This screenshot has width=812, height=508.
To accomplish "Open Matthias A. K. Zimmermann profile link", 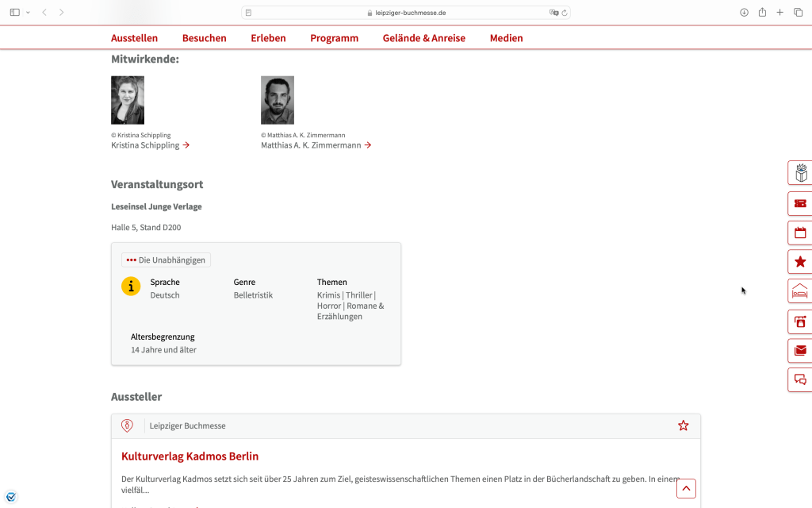I will tap(316, 145).
